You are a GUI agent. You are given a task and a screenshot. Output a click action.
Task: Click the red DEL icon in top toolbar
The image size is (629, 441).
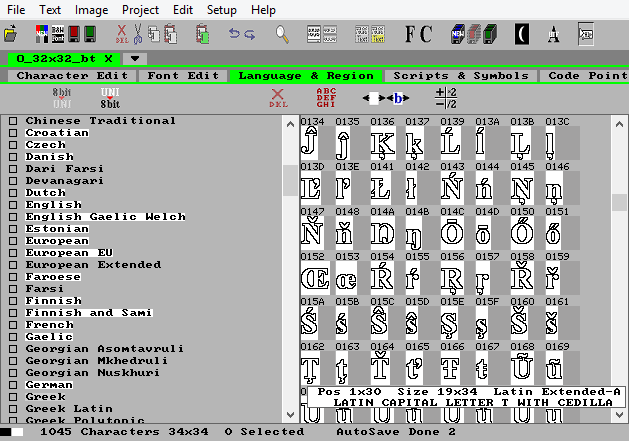[x=122, y=34]
